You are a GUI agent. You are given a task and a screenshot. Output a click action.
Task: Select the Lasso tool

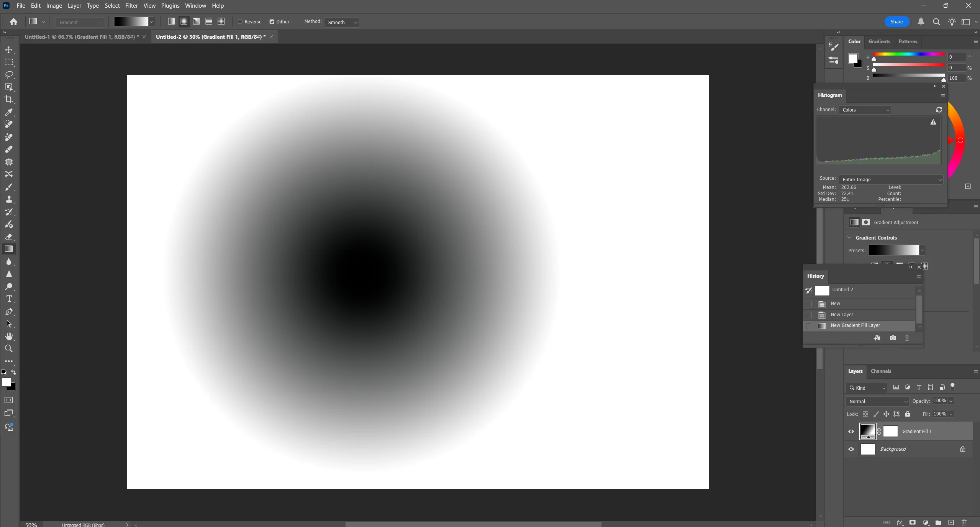pyautogui.click(x=9, y=74)
